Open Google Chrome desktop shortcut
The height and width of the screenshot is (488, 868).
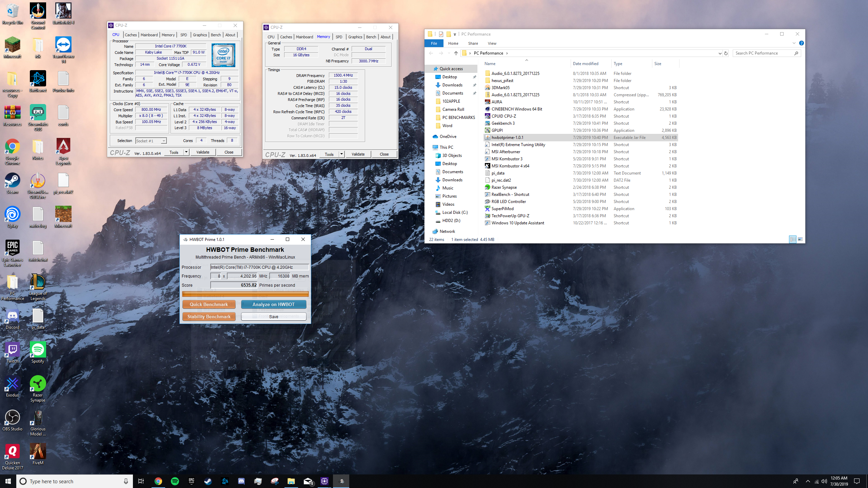pyautogui.click(x=13, y=151)
